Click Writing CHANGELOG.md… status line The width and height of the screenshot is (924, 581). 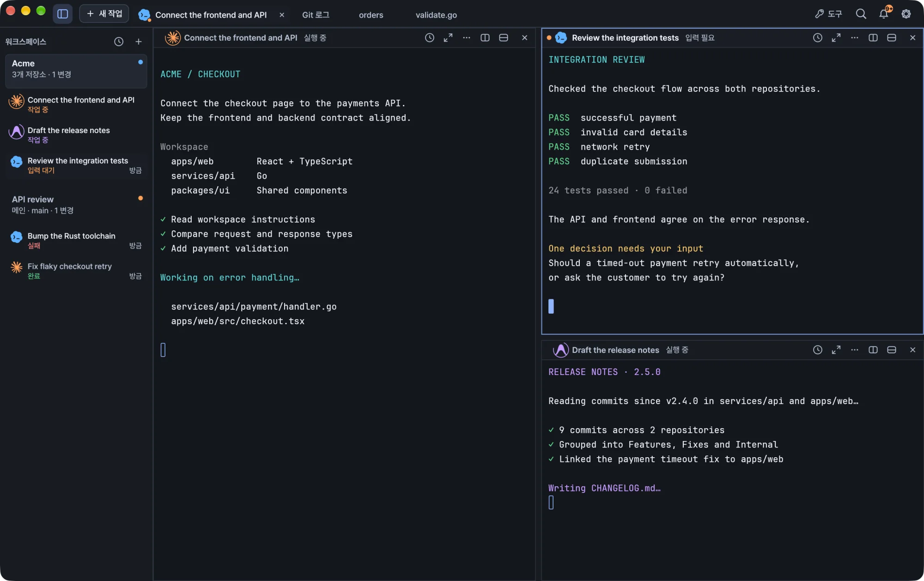pos(604,488)
